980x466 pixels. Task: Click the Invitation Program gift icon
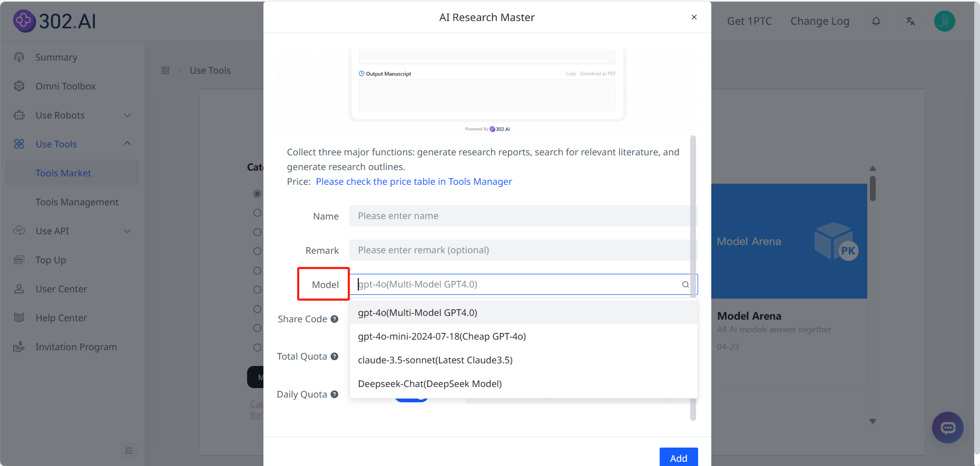pos(19,347)
